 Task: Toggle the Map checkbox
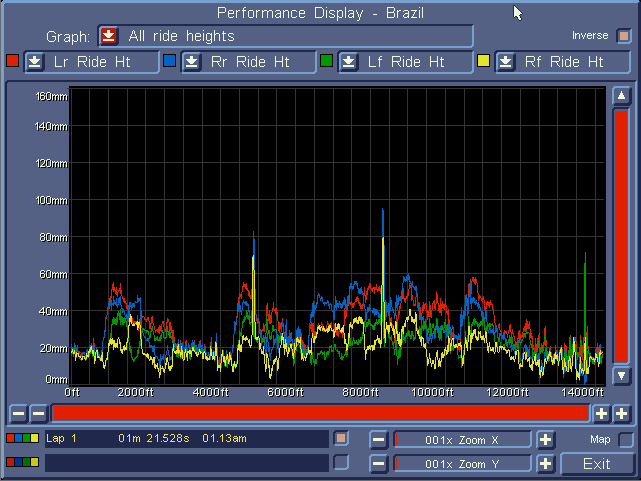point(626,440)
